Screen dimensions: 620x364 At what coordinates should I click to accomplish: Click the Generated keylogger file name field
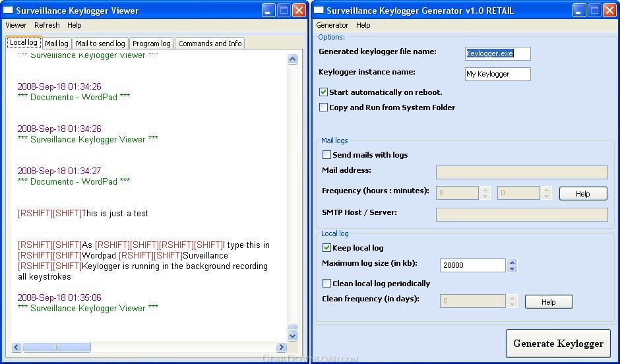(x=498, y=54)
